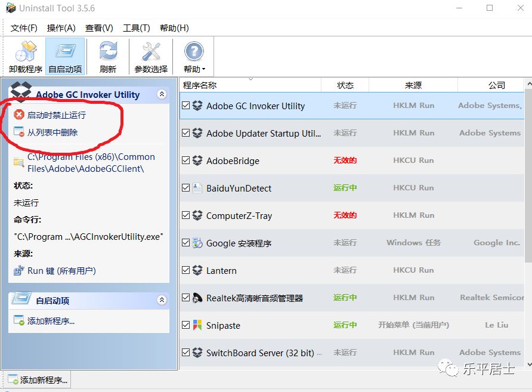This screenshot has height=392, width=532.
Task: Click the bottom 添加新程序... status bar button
Action: (38, 380)
